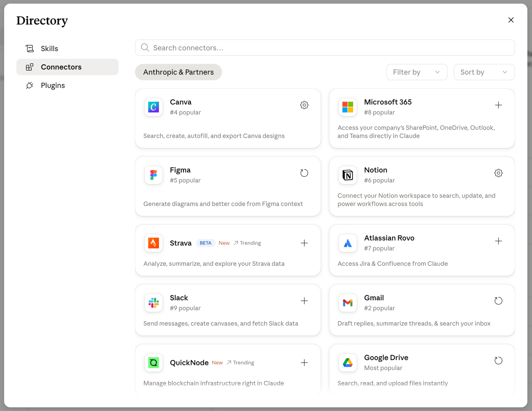Click the Directory heading
The image size is (532, 411).
click(42, 21)
